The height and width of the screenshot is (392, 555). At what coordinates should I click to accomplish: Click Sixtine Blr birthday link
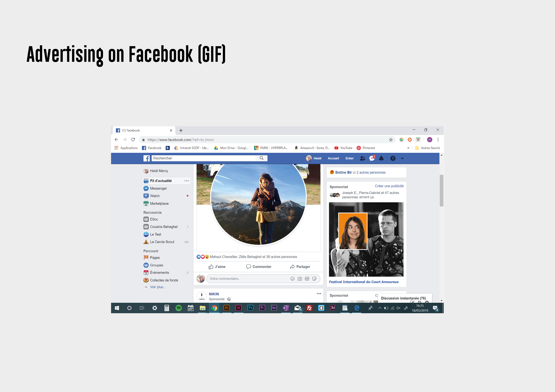(x=343, y=172)
